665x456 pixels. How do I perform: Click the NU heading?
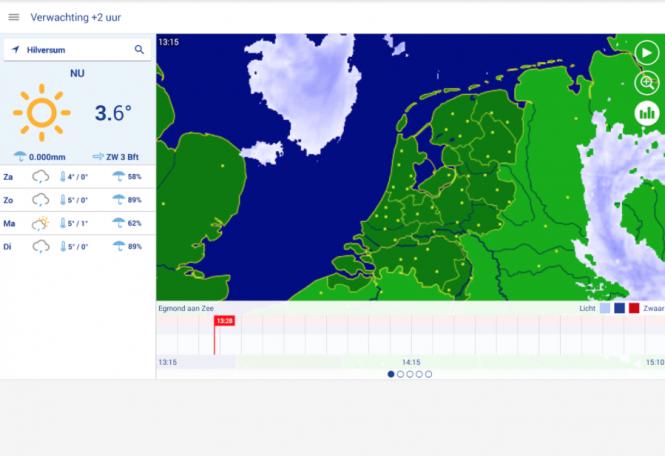click(77, 73)
